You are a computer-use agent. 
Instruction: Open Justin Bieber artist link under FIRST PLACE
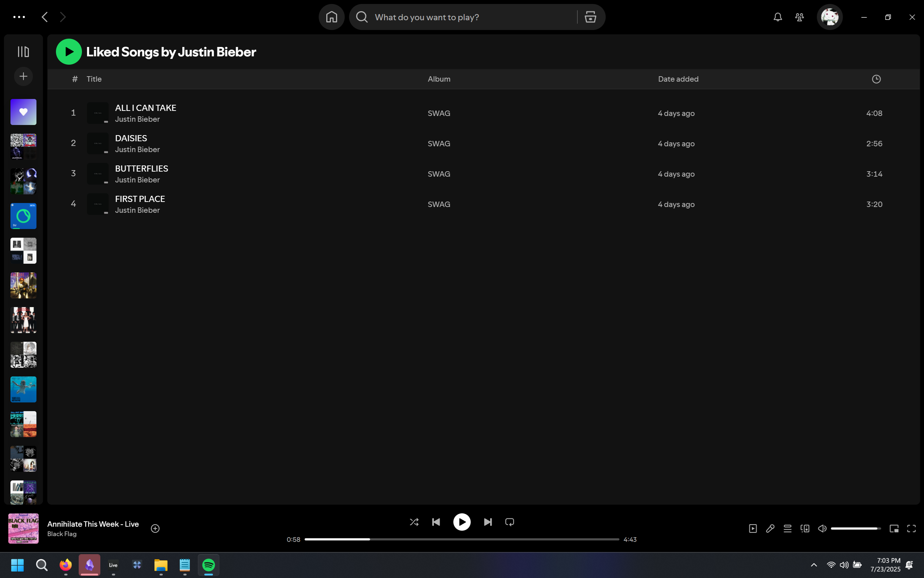pos(138,210)
